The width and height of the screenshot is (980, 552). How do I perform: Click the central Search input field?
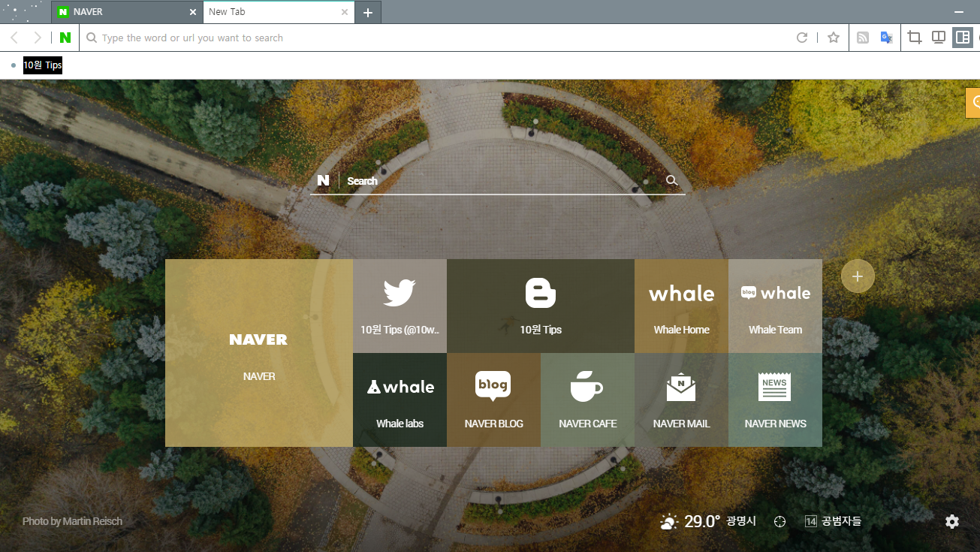tap(496, 180)
